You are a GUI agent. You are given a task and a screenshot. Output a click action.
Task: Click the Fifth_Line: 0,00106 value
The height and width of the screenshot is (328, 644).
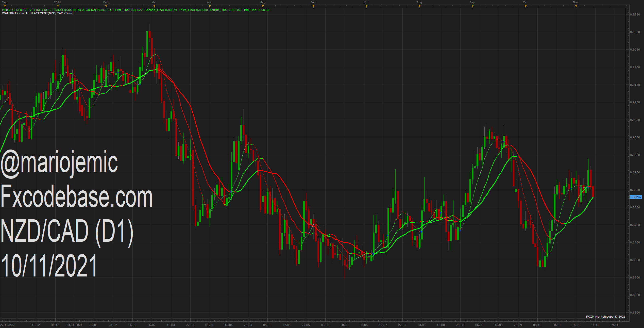(256, 10)
